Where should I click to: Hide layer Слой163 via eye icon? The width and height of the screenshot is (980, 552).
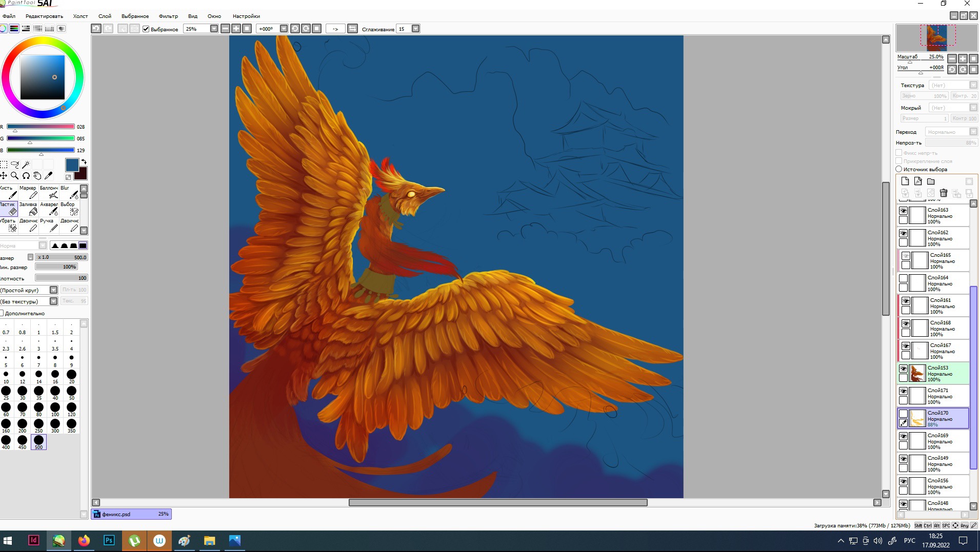[904, 211]
